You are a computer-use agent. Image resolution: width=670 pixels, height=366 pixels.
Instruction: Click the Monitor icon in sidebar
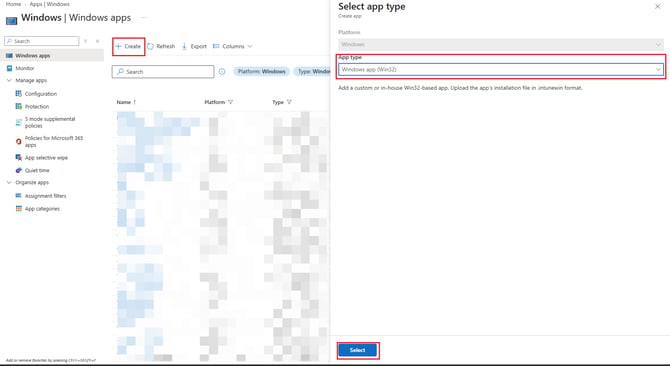click(x=9, y=68)
